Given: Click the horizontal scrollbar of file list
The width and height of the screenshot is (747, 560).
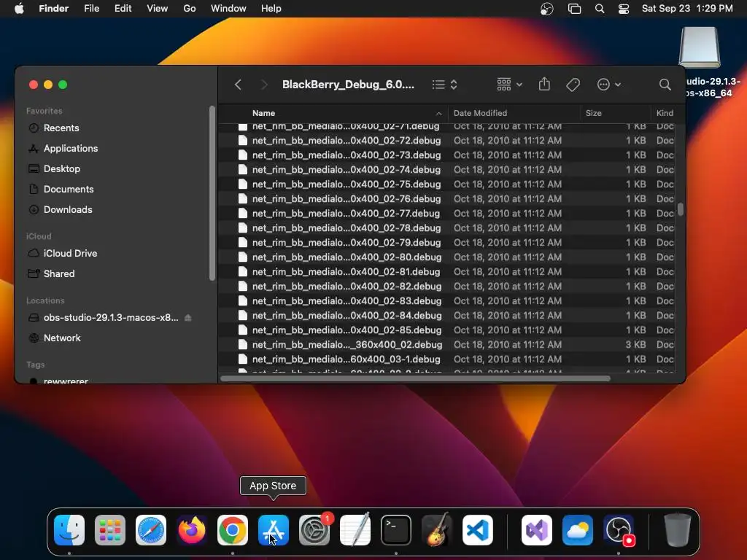Looking at the screenshot, I should coord(415,379).
